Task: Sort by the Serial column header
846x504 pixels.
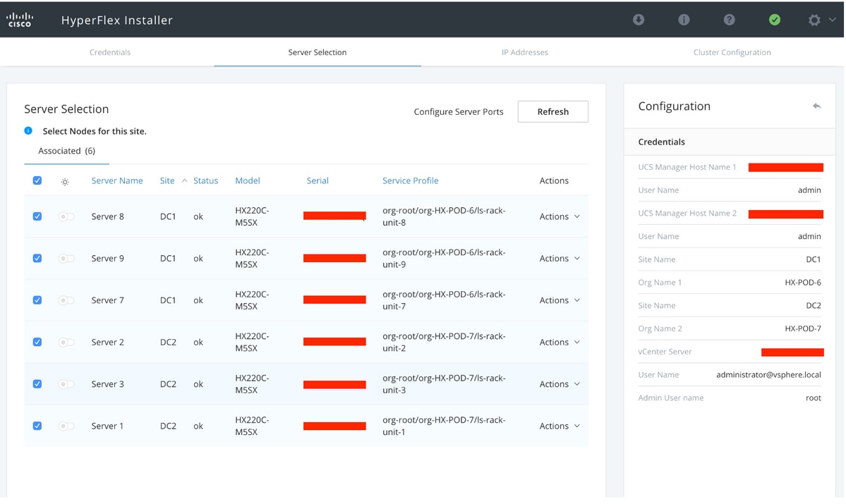Action: (318, 180)
